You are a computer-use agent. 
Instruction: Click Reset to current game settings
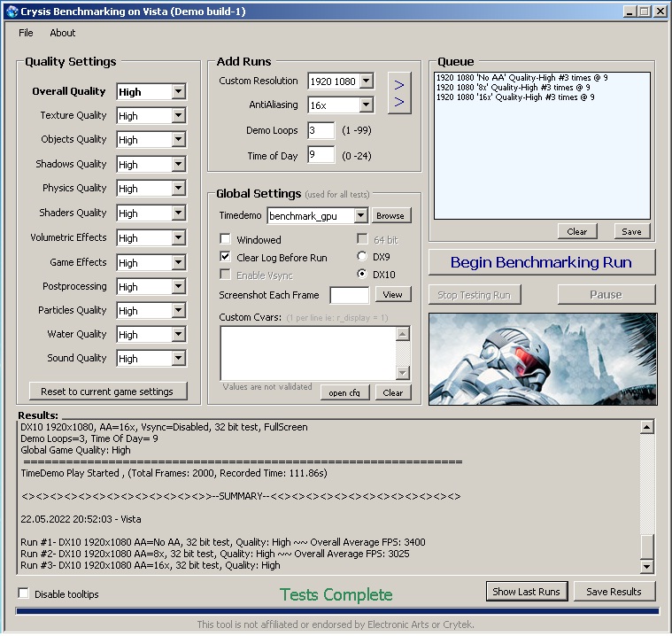point(107,392)
